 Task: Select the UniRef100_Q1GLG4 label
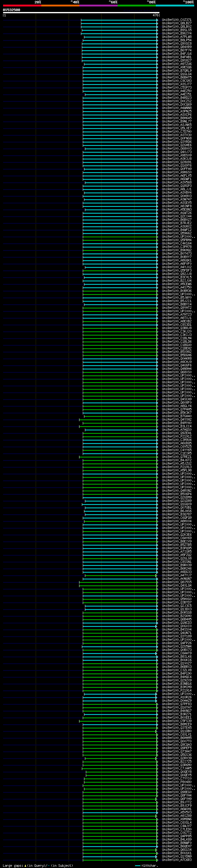177,74
